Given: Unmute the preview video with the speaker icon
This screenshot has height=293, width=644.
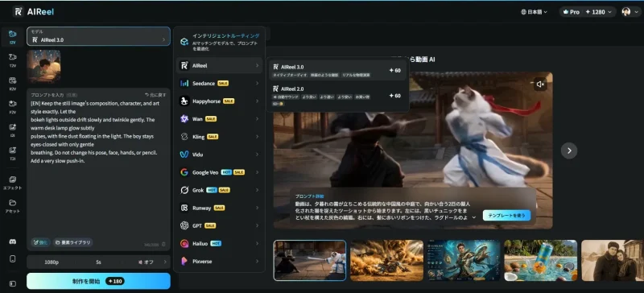Looking at the screenshot, I should click(540, 85).
